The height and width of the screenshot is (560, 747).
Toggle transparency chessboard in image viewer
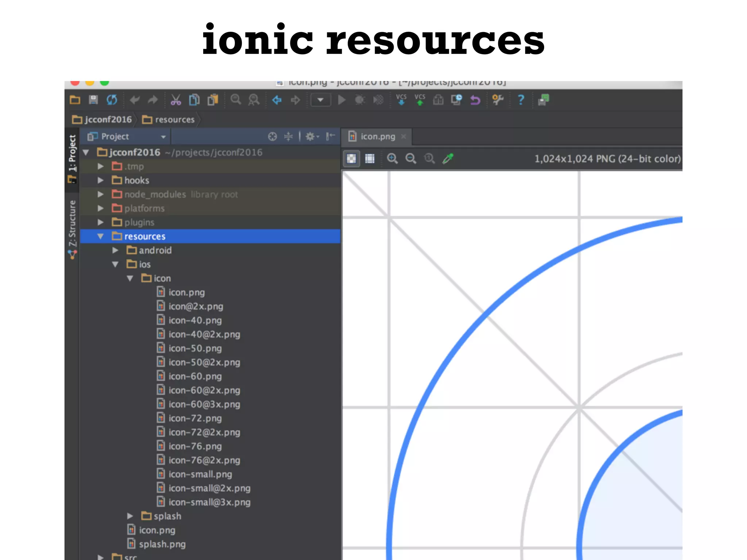tap(351, 159)
